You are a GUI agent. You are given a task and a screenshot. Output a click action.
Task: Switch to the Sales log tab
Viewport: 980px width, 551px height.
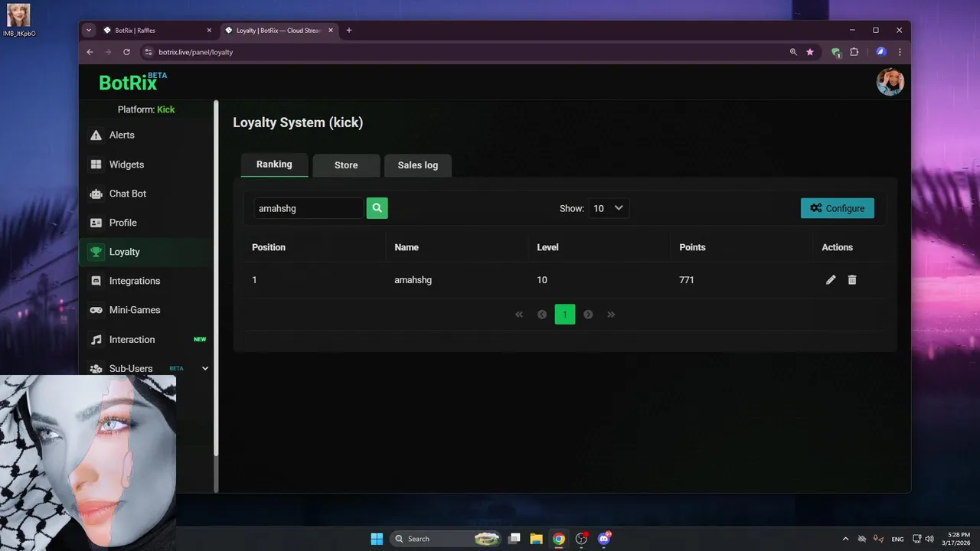pos(418,165)
